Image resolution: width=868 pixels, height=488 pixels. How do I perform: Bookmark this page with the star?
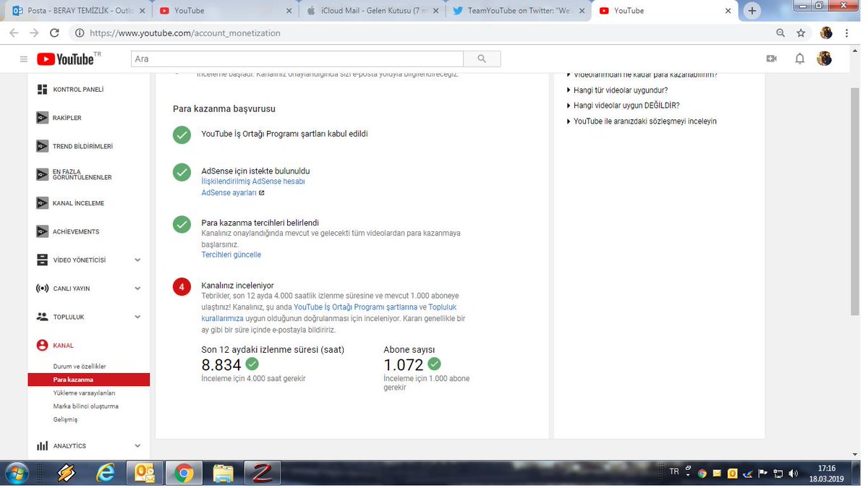click(x=801, y=33)
